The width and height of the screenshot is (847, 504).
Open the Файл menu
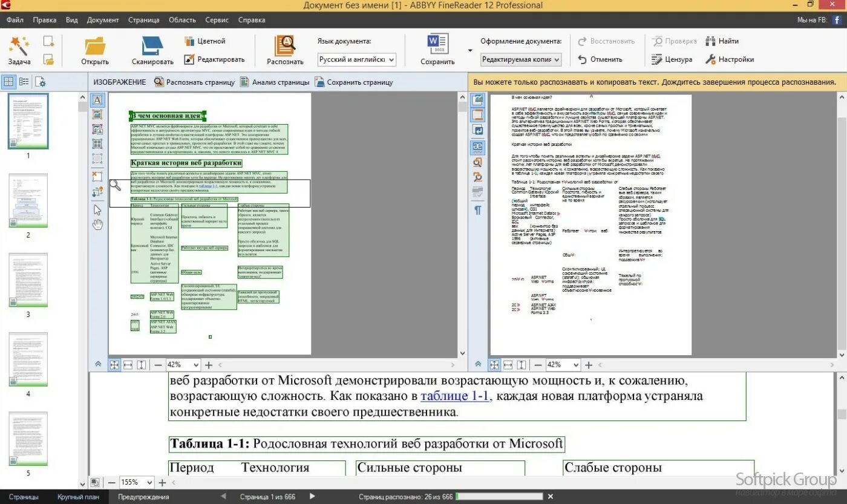tap(15, 20)
